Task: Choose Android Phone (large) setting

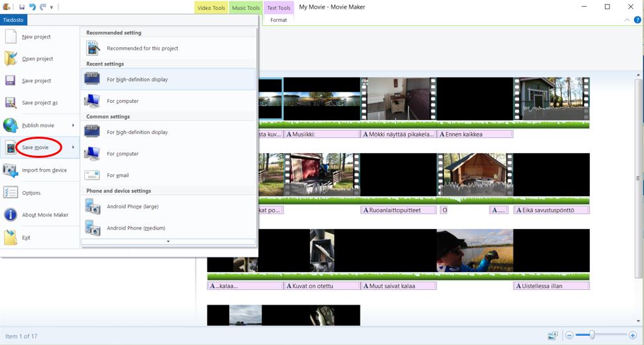Action: click(x=133, y=206)
